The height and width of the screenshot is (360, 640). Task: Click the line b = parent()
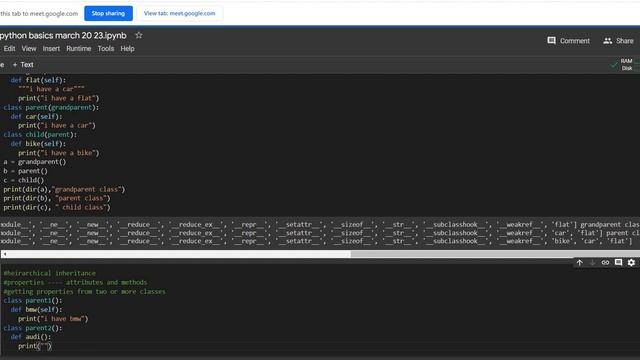coord(25,171)
